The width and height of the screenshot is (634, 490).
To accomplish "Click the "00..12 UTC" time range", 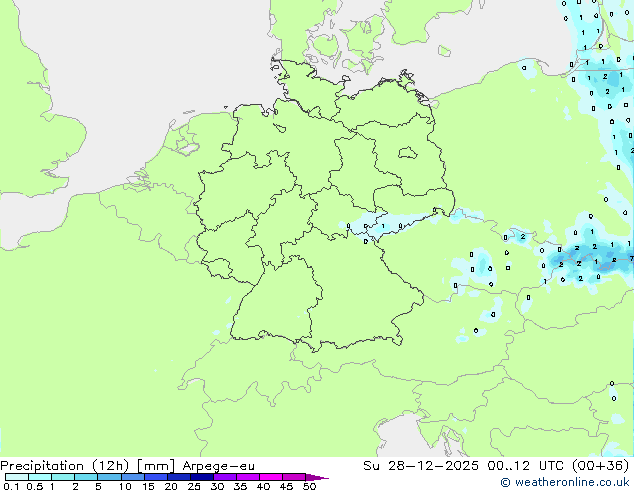I will pos(526,466).
